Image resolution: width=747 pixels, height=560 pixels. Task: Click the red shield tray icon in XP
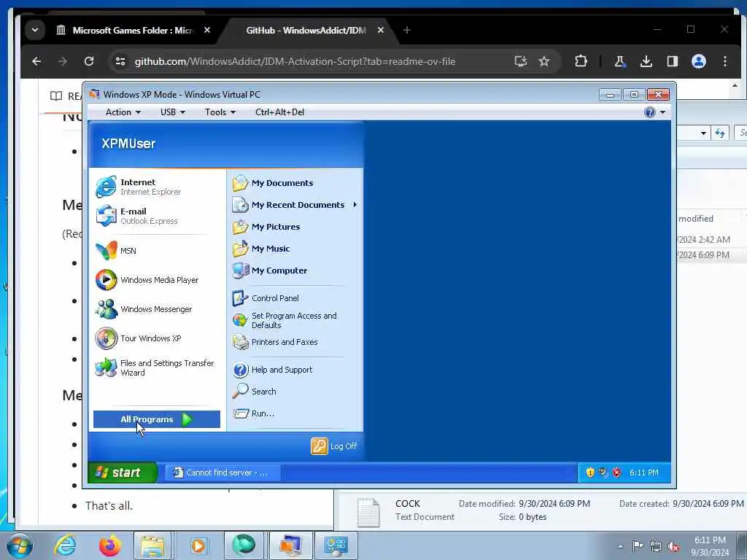click(x=617, y=472)
